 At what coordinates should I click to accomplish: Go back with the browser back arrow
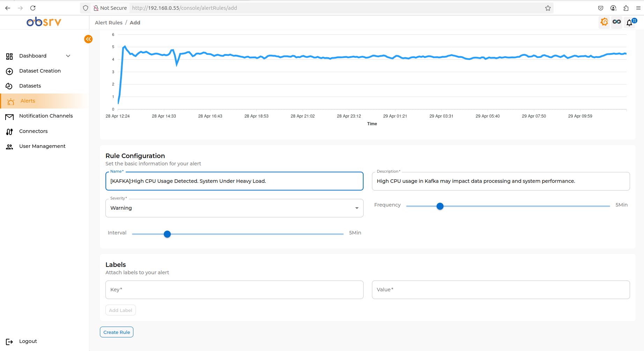point(8,8)
